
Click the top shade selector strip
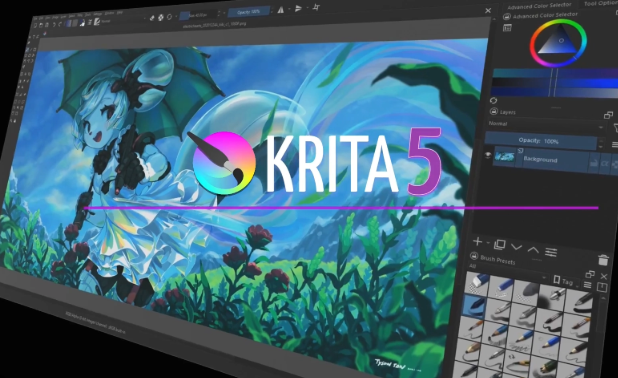pyautogui.click(x=555, y=73)
